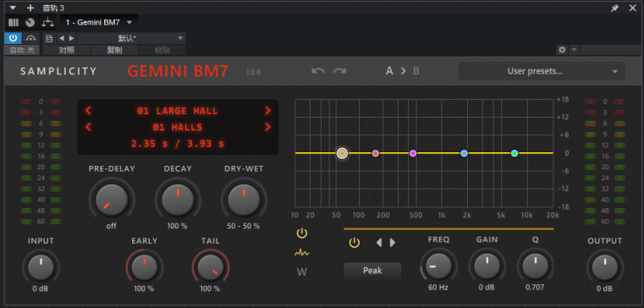This screenshot has height=308, width=644.
Task: Go to previous preset arrow in host toolbar
Action: [x=62, y=38]
